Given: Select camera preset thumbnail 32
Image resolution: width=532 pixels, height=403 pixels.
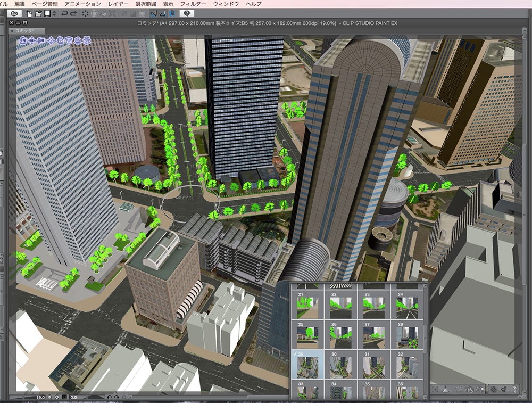Looking at the screenshot, I should pos(407,365).
